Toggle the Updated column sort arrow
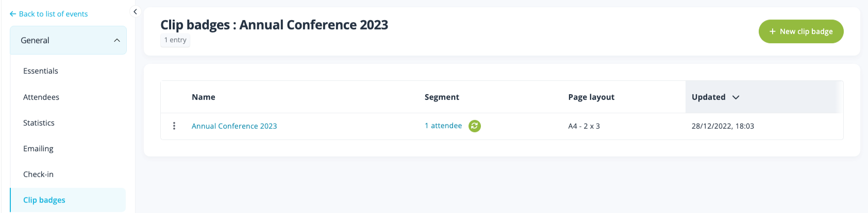Screen dimensions: 868x213 click(x=736, y=97)
